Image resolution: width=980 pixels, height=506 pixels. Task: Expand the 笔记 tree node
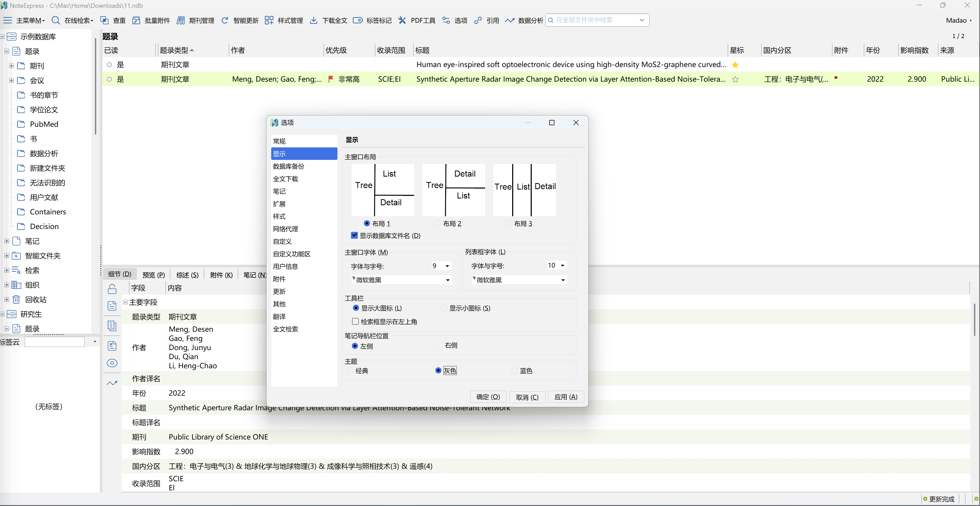[x=7, y=241]
